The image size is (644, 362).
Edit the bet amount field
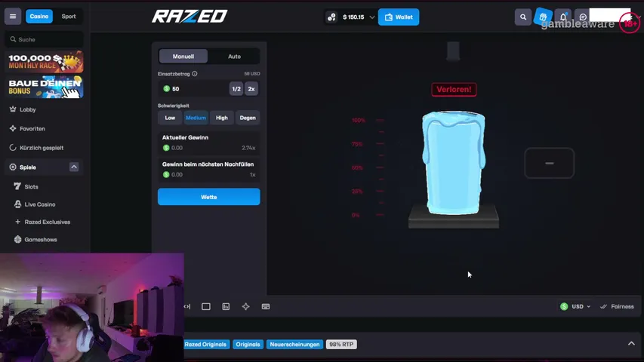pos(194,89)
